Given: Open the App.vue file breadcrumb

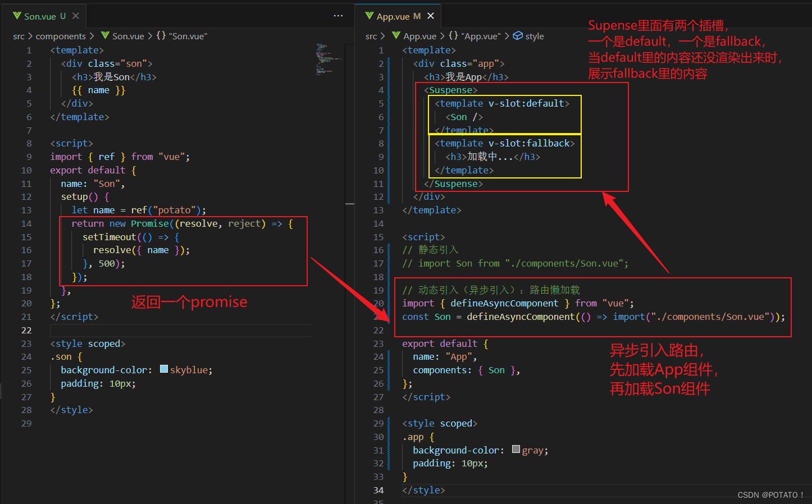Looking at the screenshot, I should click(x=419, y=36).
